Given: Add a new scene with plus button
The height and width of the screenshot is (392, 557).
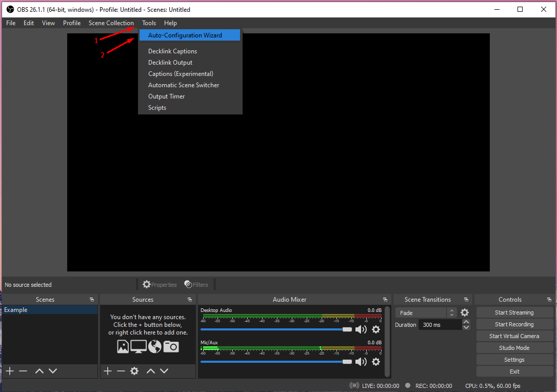Looking at the screenshot, I should click(10, 371).
